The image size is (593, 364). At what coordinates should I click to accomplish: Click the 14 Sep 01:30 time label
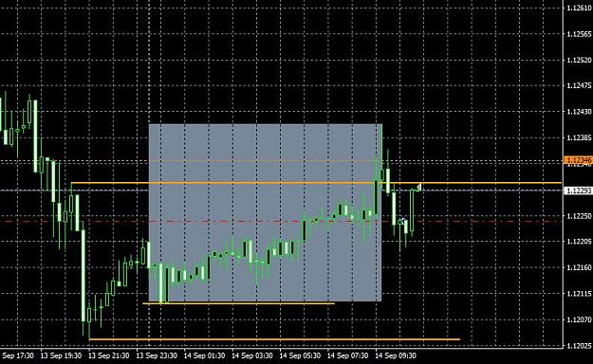pos(204,355)
